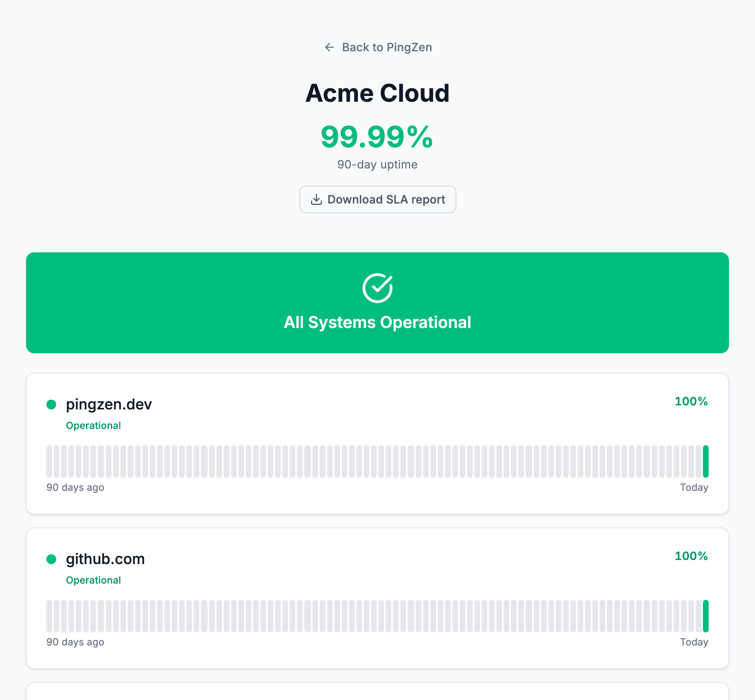Click the 100% uptime value for pingzen.dev
Image resolution: width=755 pixels, height=700 pixels.
691,401
